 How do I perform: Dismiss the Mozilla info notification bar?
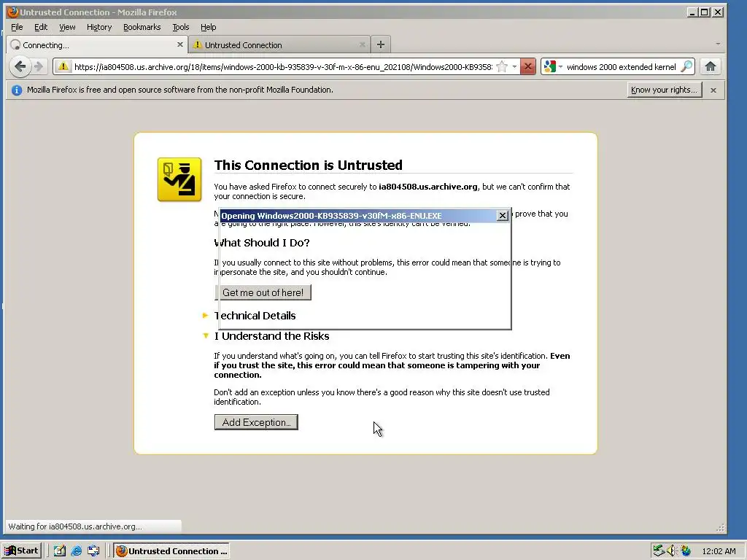(x=713, y=90)
